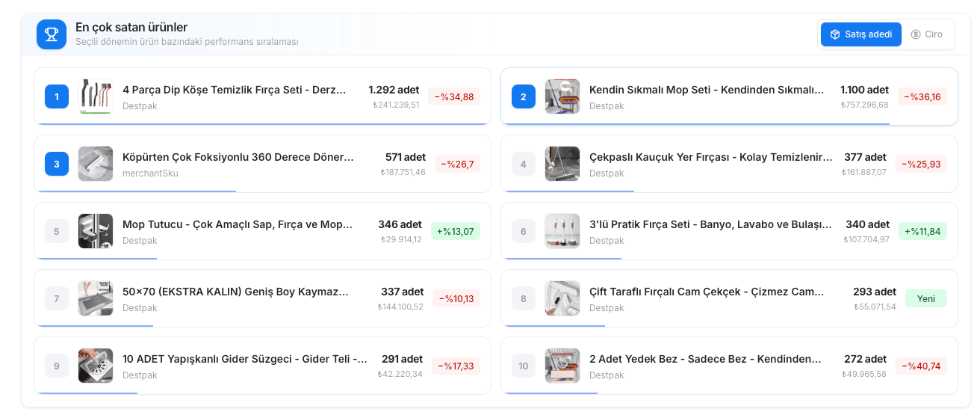The image size is (980, 418).
Task: Select the ₺757.296,68 revenue value
Action: click(864, 105)
